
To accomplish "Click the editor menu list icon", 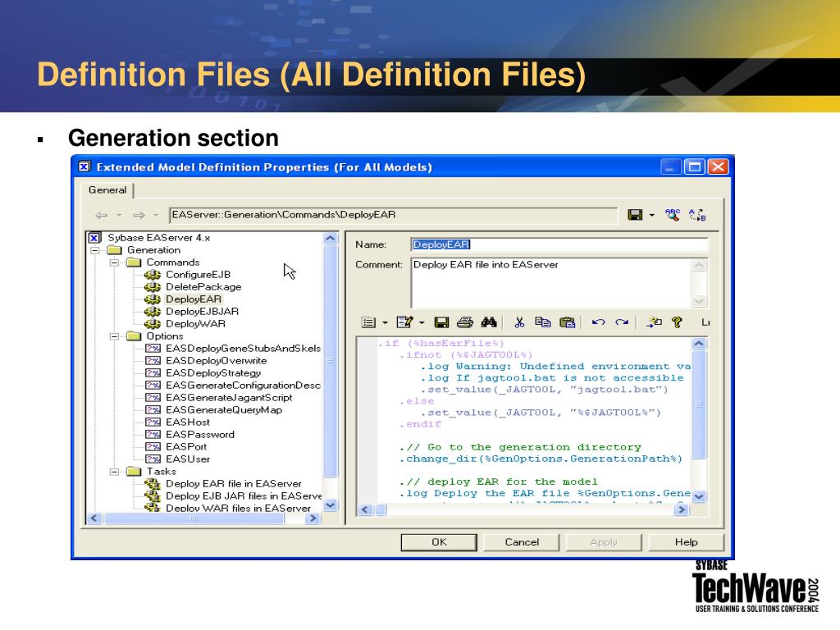I will pyautogui.click(x=368, y=322).
